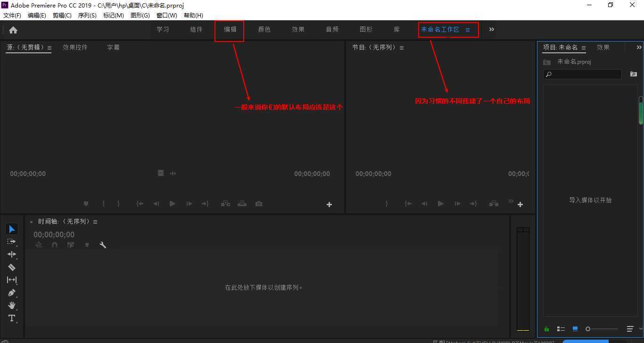Viewport: 644px width, 343px height.
Task: Go to the Home screen icon
Action: (13, 30)
